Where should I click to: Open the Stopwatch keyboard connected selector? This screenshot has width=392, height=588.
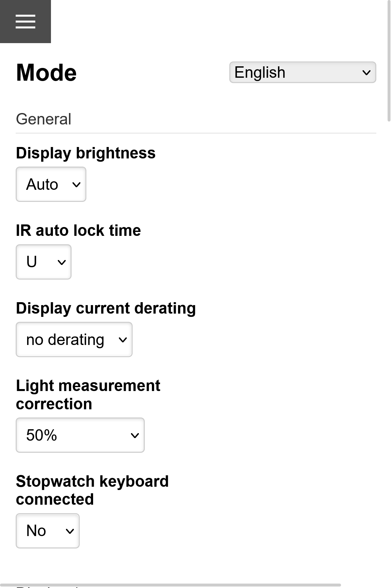[47, 531]
